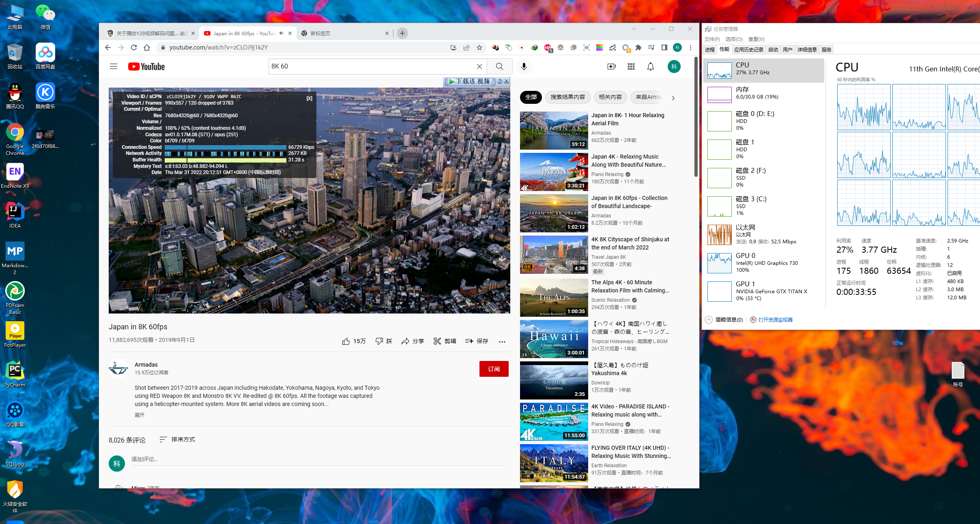Open Task Manager 文件 menu
This screenshot has height=524, width=980.
tap(712, 39)
